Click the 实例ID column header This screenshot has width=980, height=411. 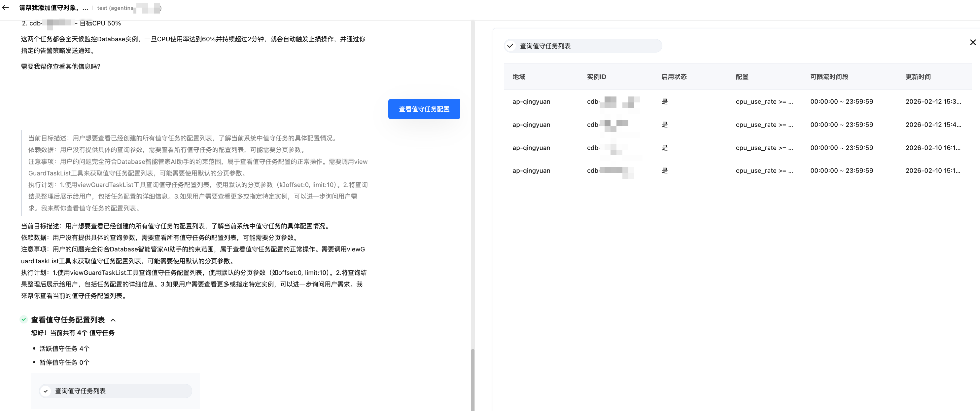point(596,77)
